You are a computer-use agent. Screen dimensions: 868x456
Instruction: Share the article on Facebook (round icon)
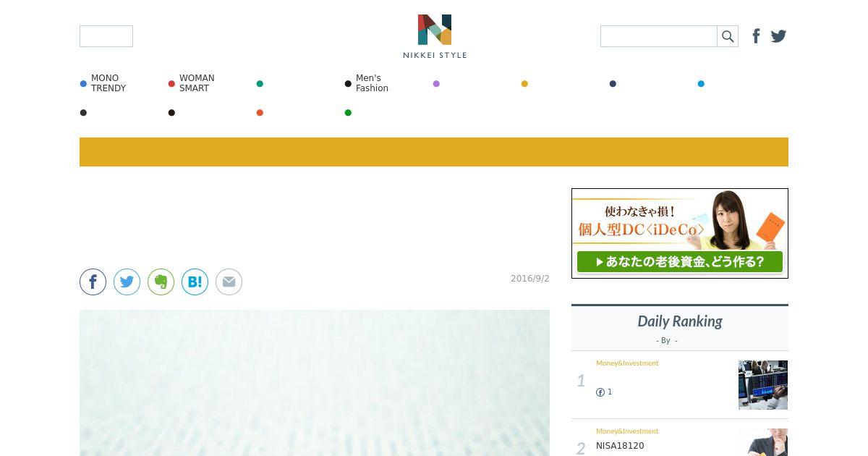[x=93, y=282]
